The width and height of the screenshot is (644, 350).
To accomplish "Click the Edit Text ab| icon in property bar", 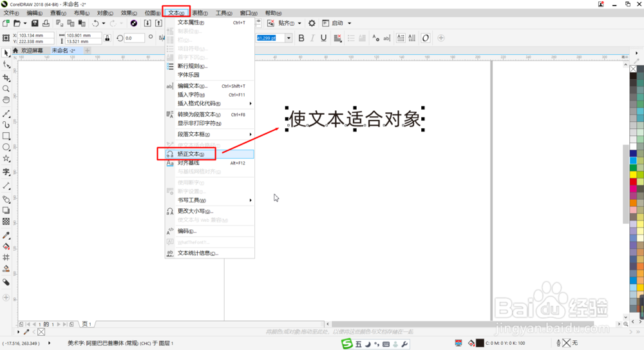I will click(x=387, y=38).
